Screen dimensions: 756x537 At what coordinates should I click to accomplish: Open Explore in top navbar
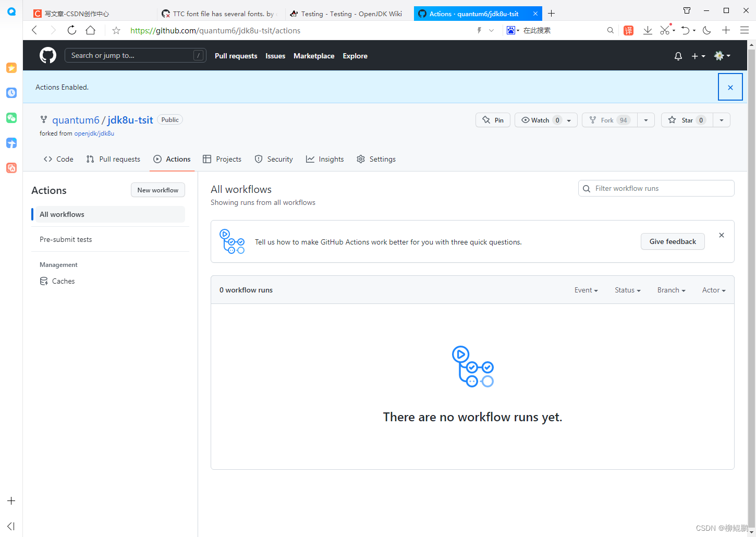355,56
